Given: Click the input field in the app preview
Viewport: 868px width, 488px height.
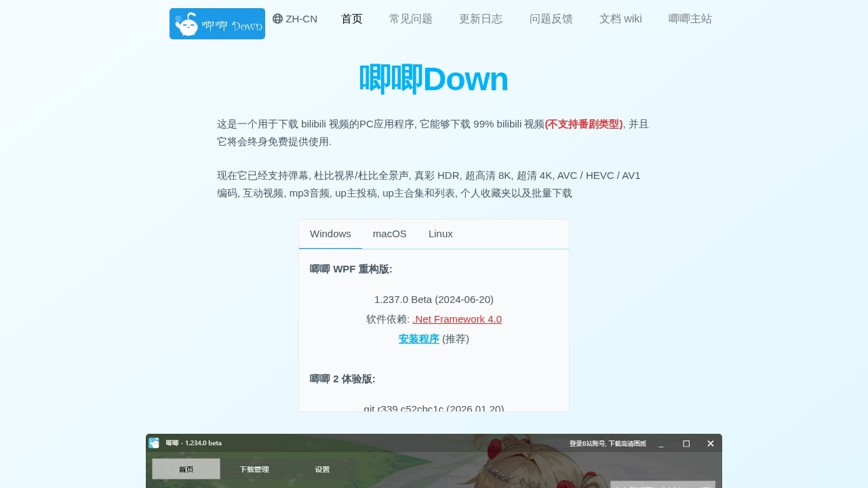Looking at the screenshot, I should (x=663, y=486).
